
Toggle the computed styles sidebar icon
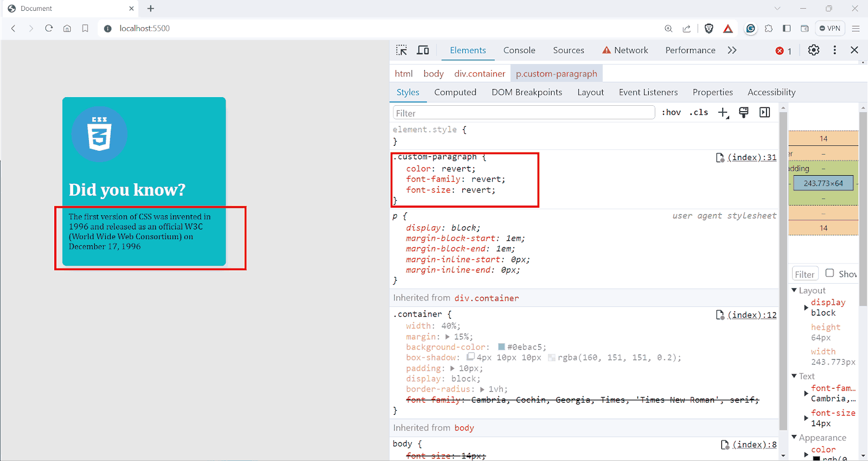pos(765,112)
